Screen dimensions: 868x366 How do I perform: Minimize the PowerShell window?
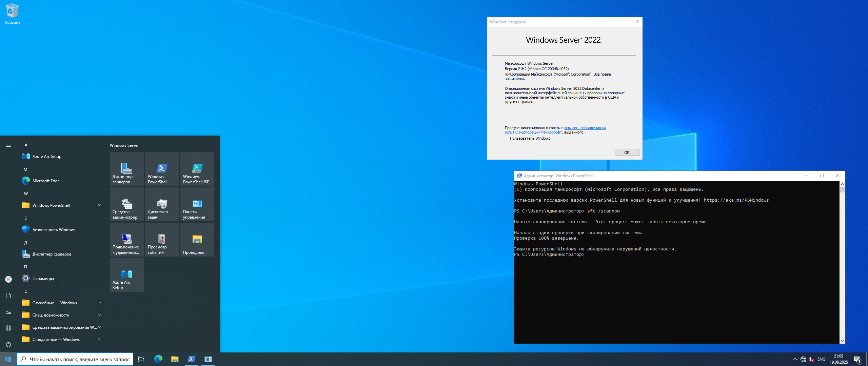[x=807, y=176]
